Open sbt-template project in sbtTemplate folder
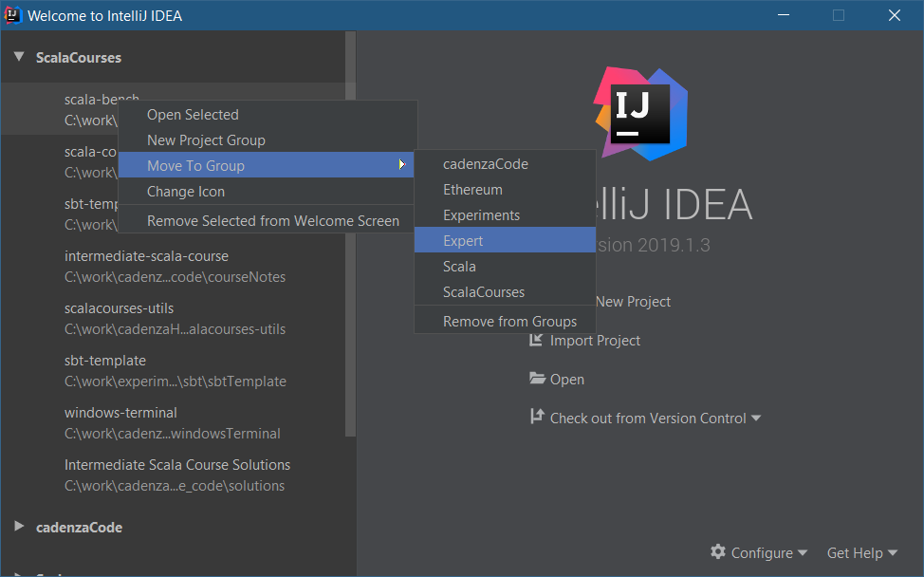This screenshot has height=577, width=924. pyautogui.click(x=175, y=371)
